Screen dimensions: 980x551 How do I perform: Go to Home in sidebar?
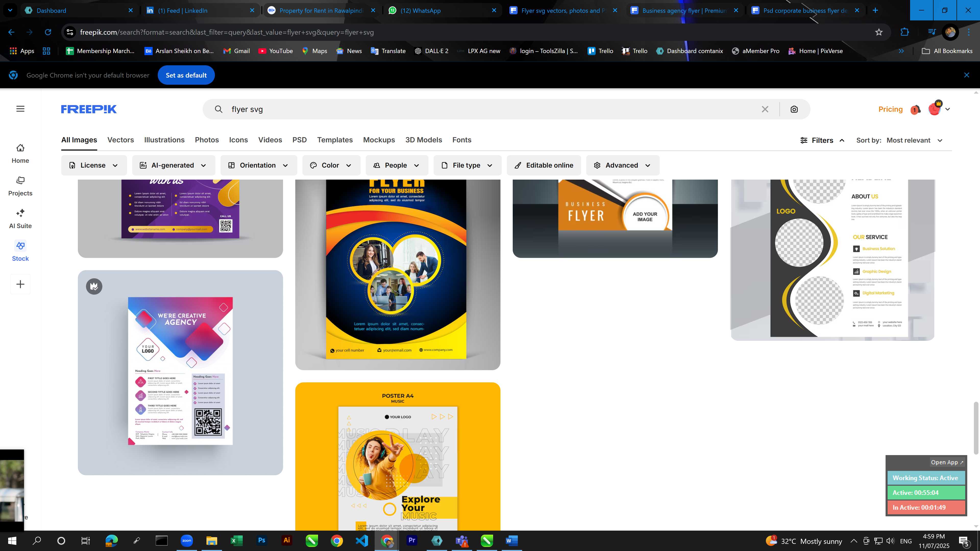[x=20, y=154]
